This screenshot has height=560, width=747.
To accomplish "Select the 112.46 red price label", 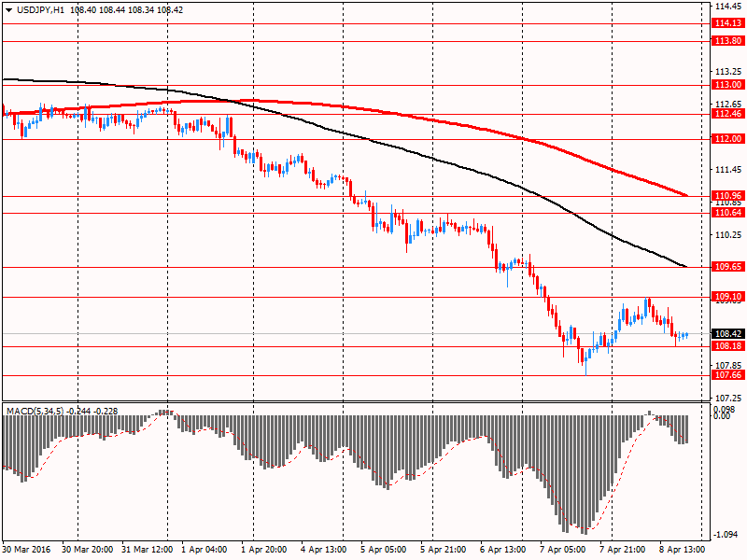I will point(728,113).
